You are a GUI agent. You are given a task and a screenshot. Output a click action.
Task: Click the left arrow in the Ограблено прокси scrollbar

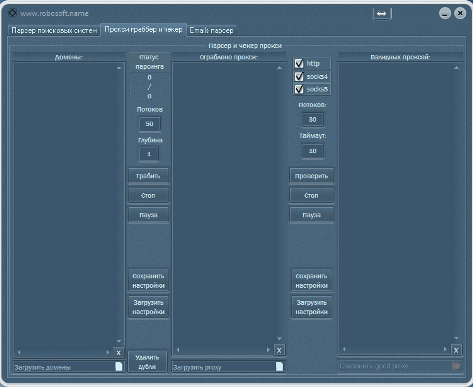(x=178, y=350)
